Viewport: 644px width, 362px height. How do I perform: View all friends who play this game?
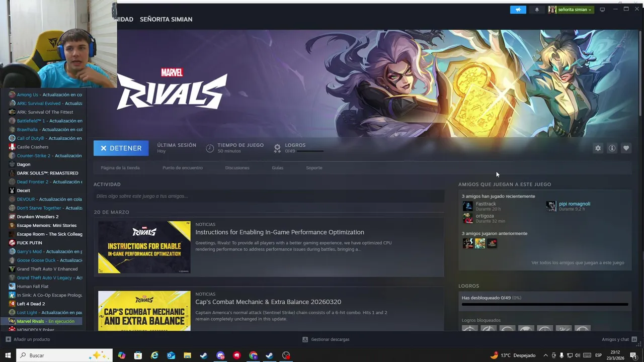tap(578, 262)
